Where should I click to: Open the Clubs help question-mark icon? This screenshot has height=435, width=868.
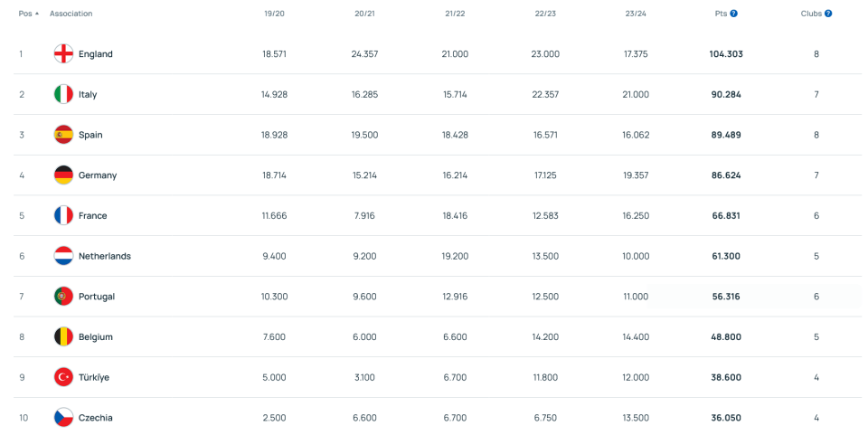tap(828, 14)
